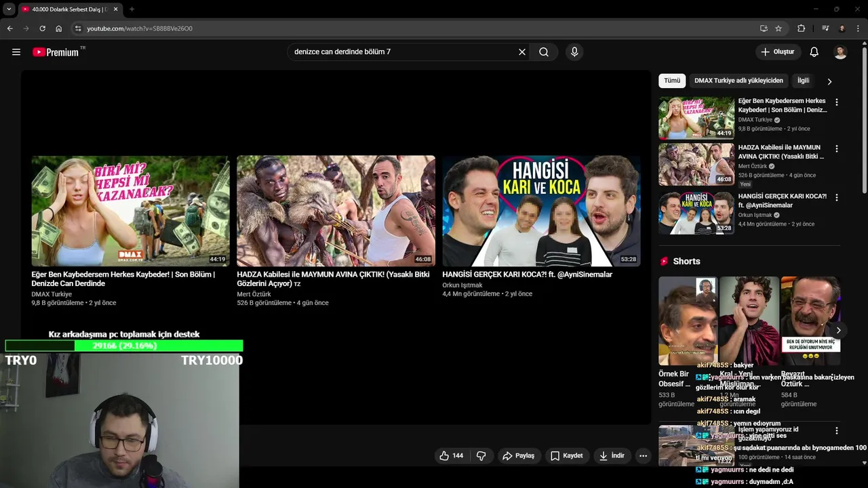Play the Hangisi Karı ve Koca end-screen thumbnail
Image resolution: width=868 pixels, height=488 pixels.
(541, 211)
